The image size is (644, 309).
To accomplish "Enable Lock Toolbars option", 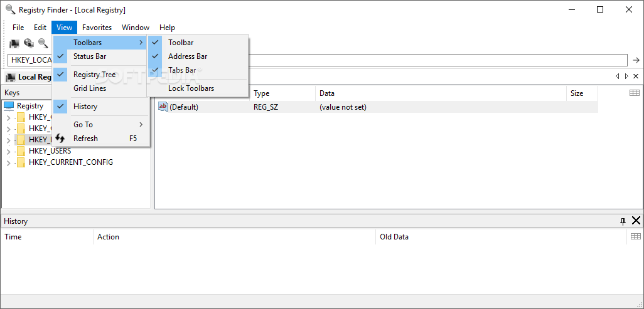I will (198, 88).
